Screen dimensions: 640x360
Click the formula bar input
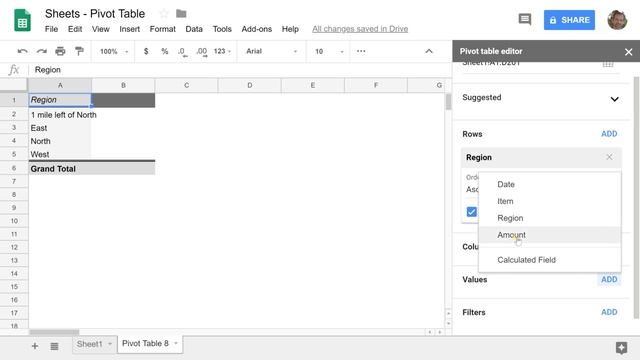(241, 70)
